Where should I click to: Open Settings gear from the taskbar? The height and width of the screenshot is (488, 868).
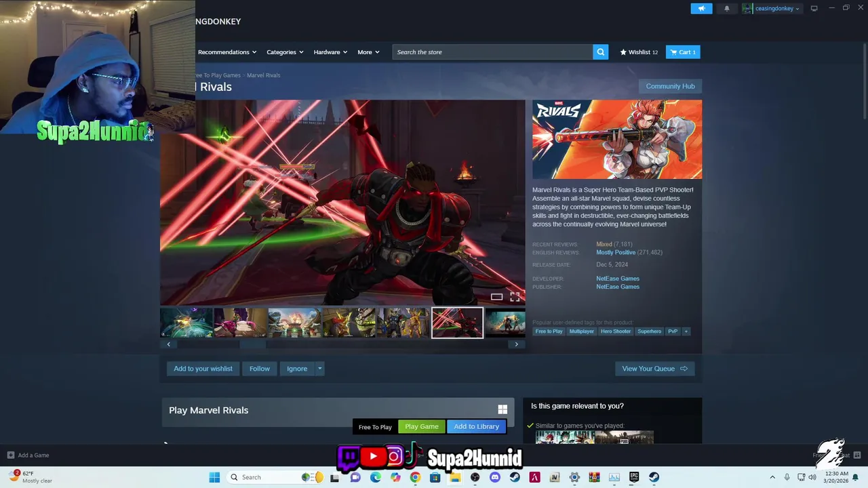[x=574, y=477]
